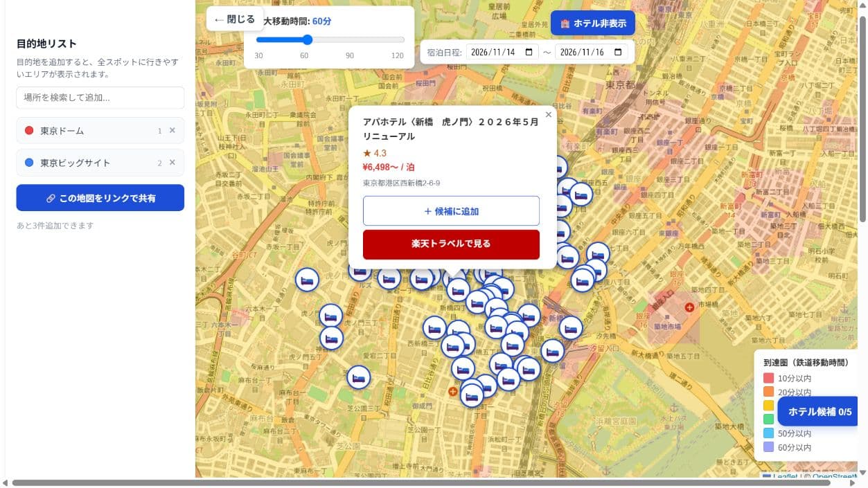Toggle hotel visibility with ホテル非表示

pyautogui.click(x=593, y=24)
